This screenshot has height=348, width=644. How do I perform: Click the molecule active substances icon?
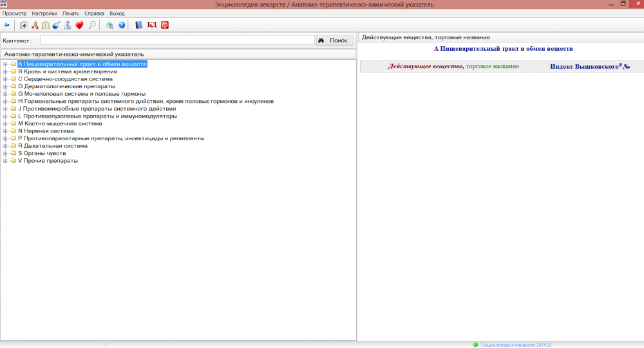tap(35, 25)
